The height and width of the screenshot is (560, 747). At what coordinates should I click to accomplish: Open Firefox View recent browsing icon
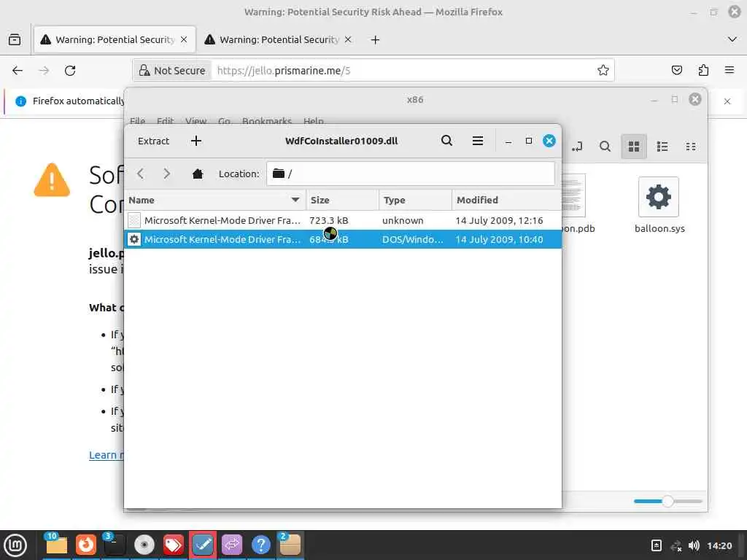pos(15,39)
